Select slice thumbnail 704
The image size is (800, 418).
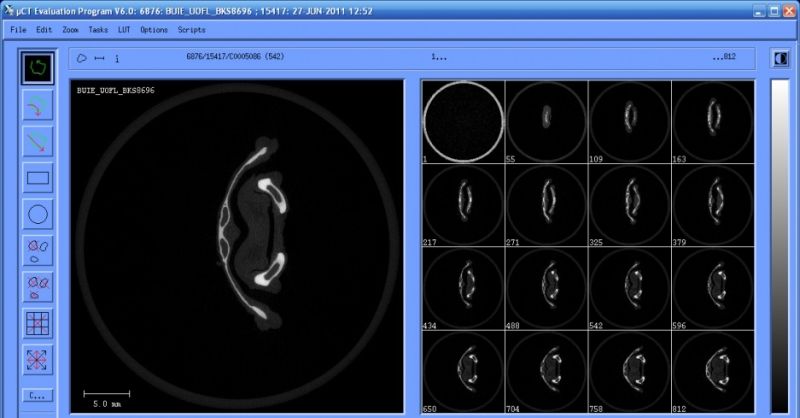tap(546, 372)
